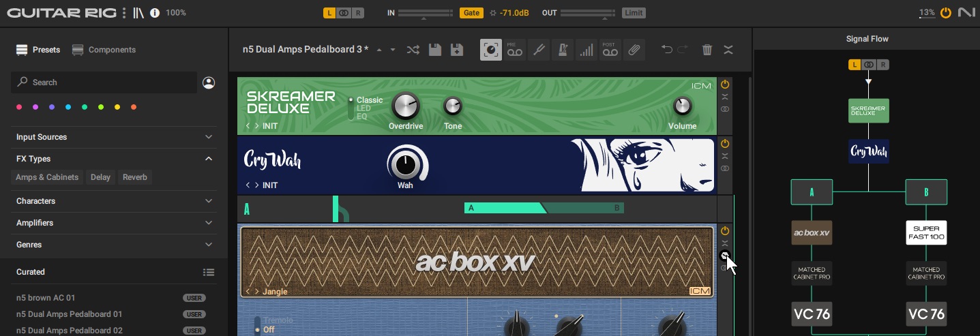Screen dimensions: 980x336
Task: Filter by Amps & Cabinets tag
Action: [47, 177]
